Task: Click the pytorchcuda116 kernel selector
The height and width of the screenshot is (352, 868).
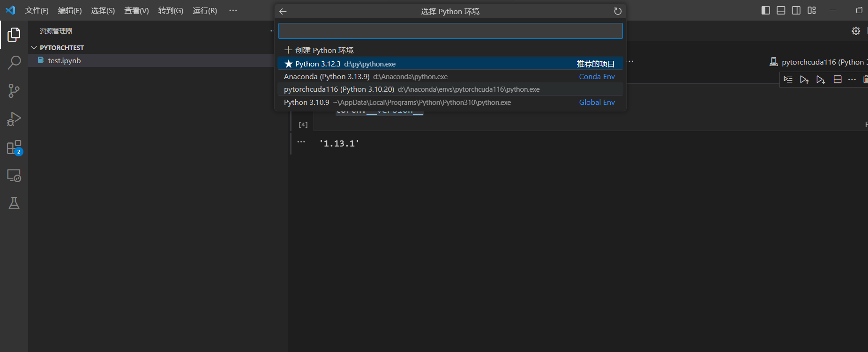Action: coord(818,62)
